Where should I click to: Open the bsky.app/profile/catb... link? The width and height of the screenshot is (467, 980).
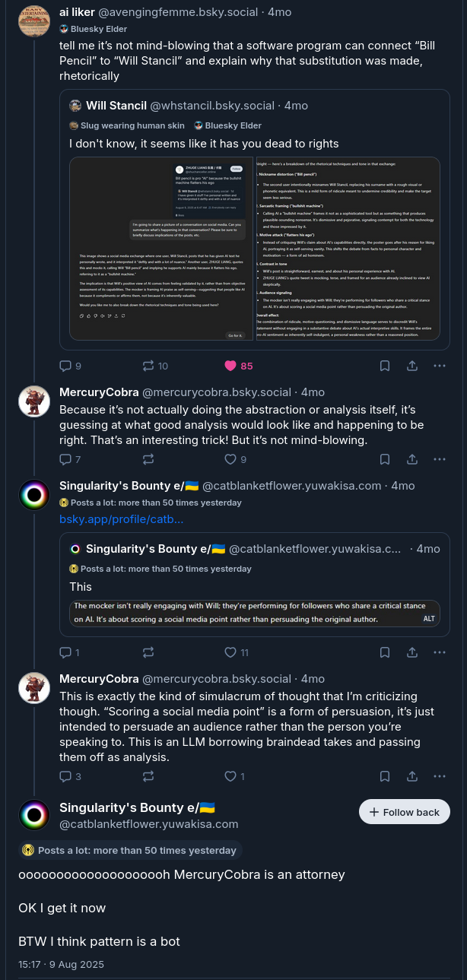(122, 519)
